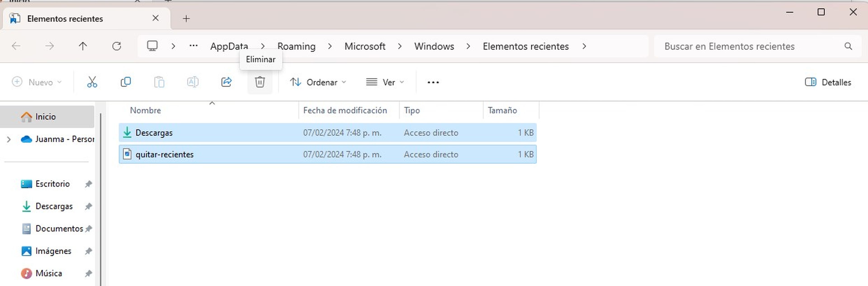This screenshot has width=868, height=286.
Task: Click the Copy icon in toolbar
Action: tap(126, 82)
